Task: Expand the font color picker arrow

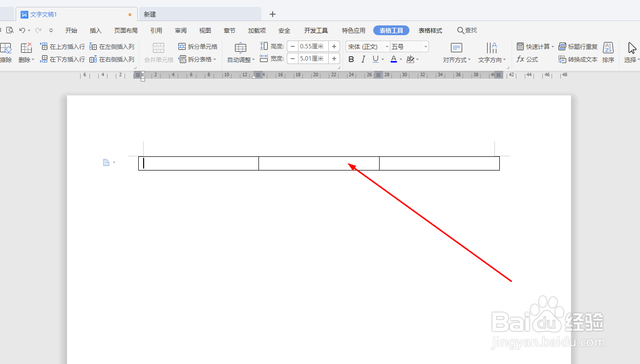Action: (x=401, y=60)
